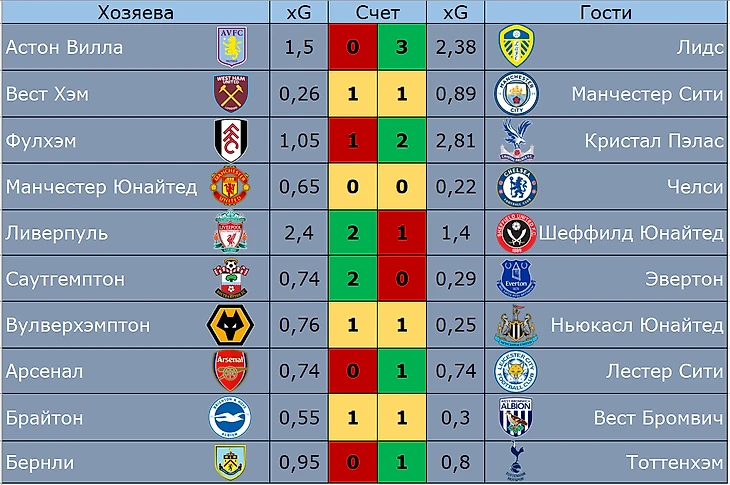Viewport: 730px width, 485px height.
Task: Click the Arsenal cannon crest
Action: (x=230, y=370)
